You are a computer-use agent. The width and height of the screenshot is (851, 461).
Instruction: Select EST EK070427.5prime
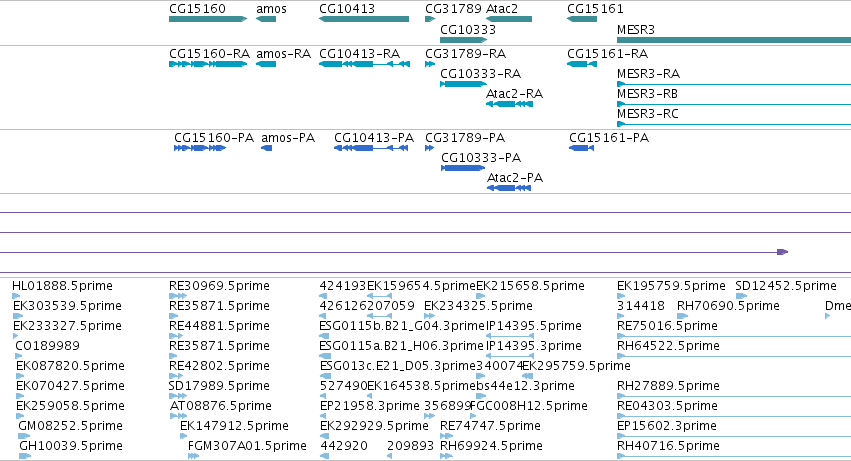(71, 386)
